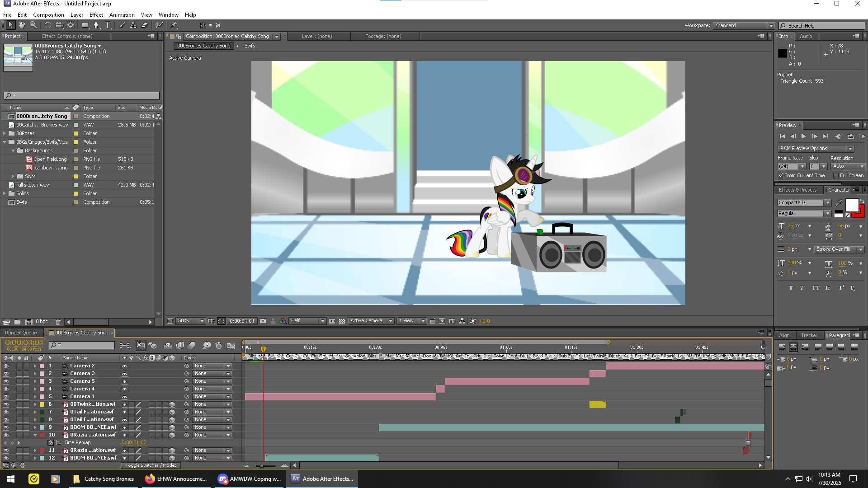Switch to the Render Queue tab
The width and height of the screenshot is (868, 488).
point(21,333)
